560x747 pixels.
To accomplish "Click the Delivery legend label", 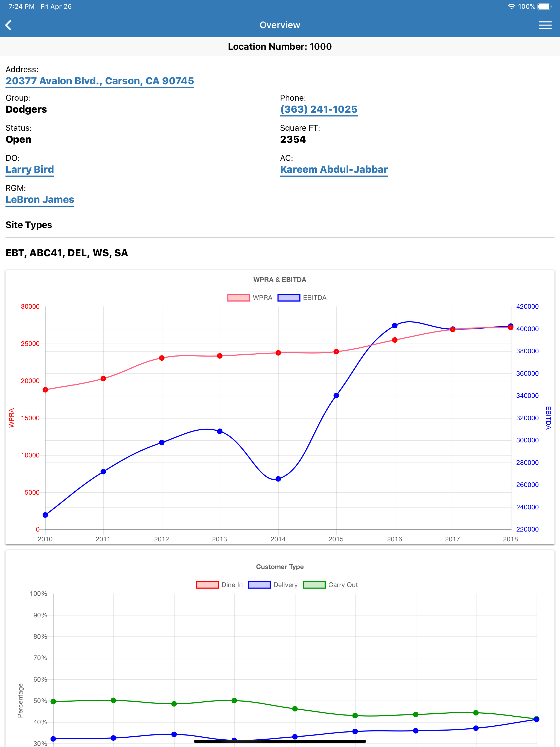I will click(x=285, y=585).
